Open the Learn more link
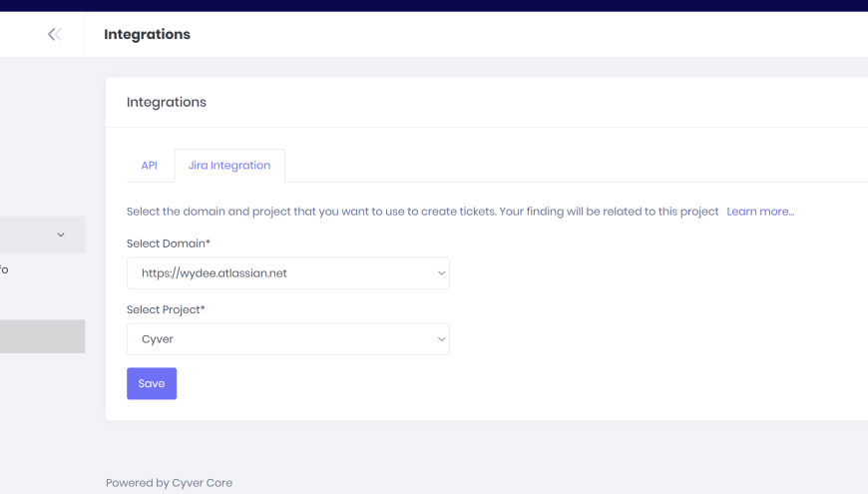The height and width of the screenshot is (494, 868). click(x=760, y=212)
